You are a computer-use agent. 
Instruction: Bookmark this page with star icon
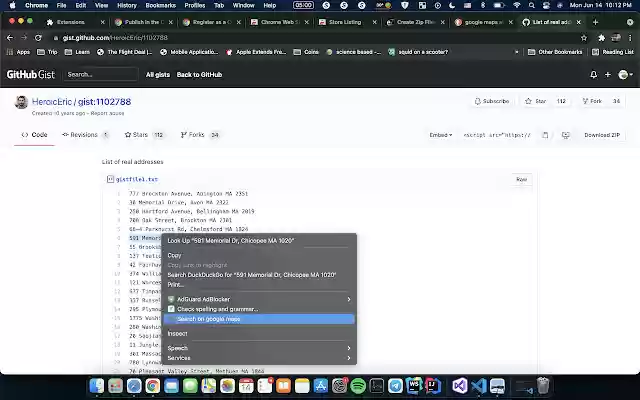click(584, 38)
